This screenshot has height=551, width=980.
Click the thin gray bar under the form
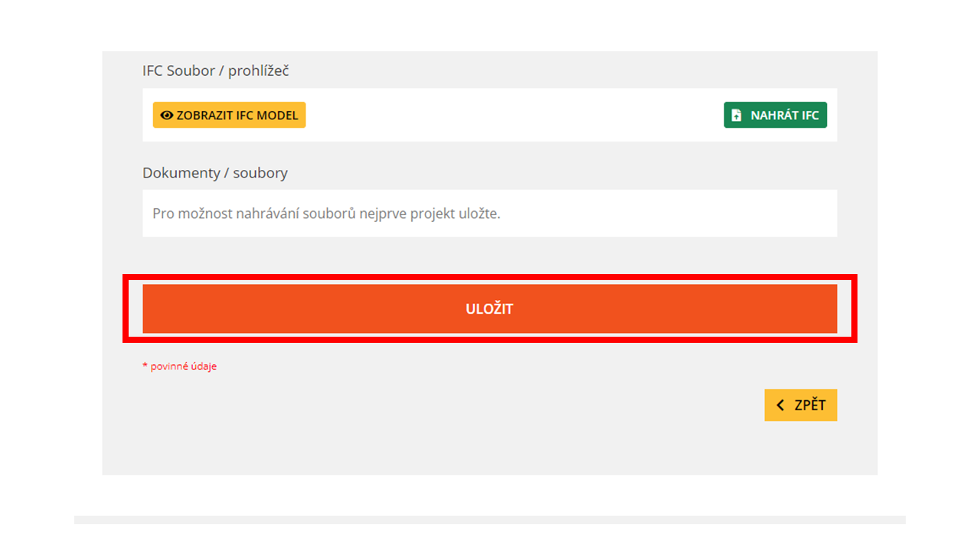click(490, 520)
